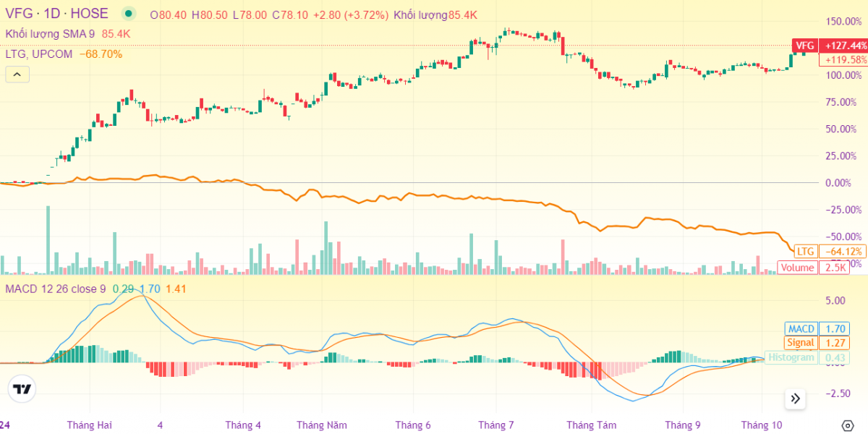This screenshot has width=868, height=434.
Task: Jump to latest bar with double-arrow button
Action: coord(795,398)
